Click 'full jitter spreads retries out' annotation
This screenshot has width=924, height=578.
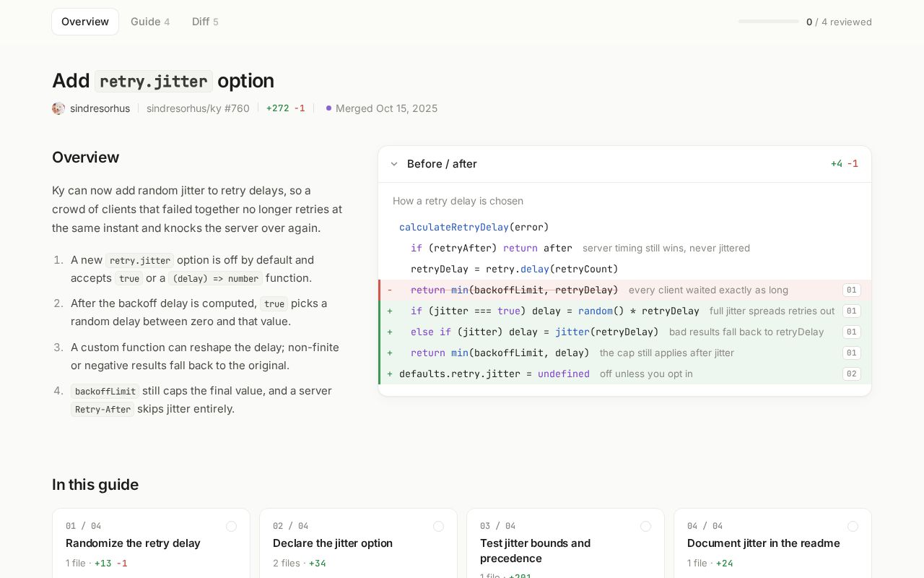click(772, 311)
